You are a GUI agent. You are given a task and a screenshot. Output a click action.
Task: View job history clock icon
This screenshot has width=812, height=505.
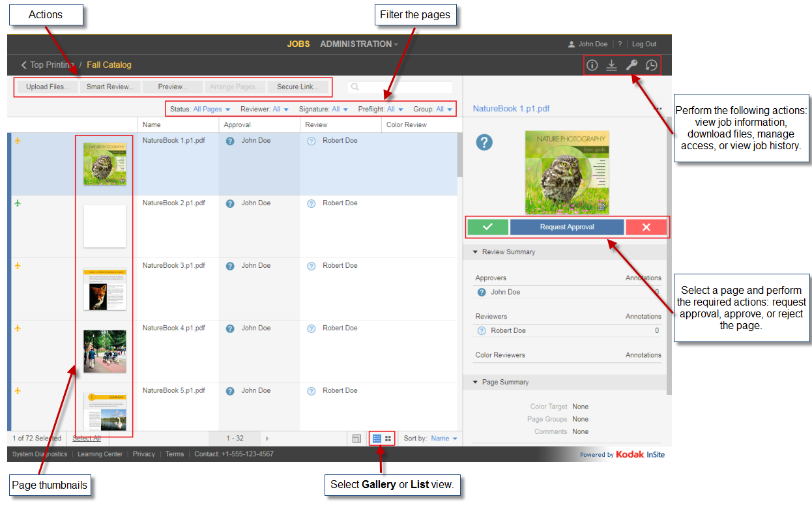(651, 65)
